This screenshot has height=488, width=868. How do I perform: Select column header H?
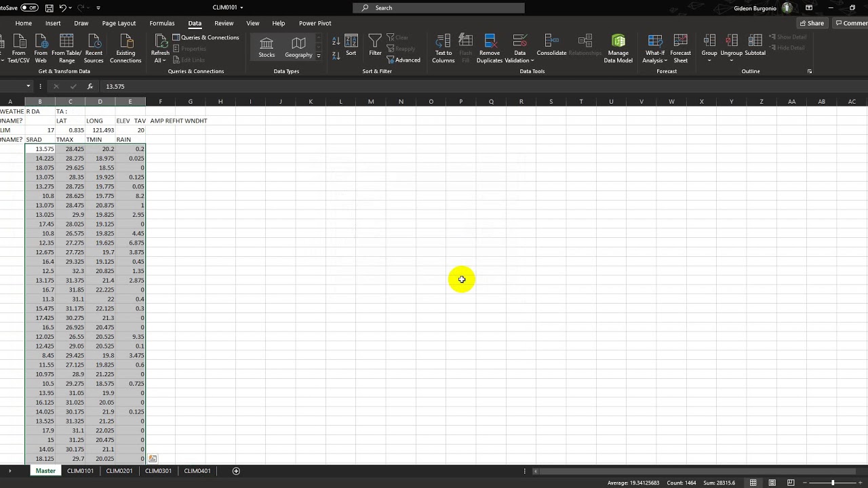click(220, 102)
